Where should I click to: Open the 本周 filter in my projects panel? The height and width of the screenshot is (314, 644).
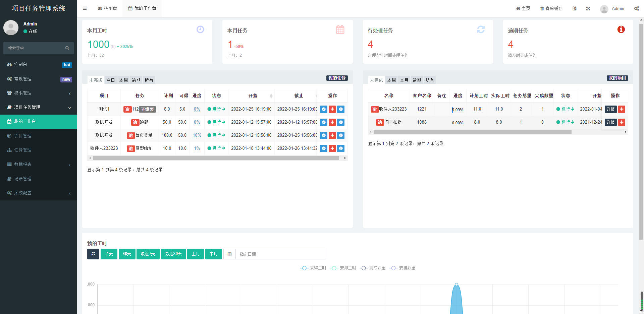pos(391,80)
